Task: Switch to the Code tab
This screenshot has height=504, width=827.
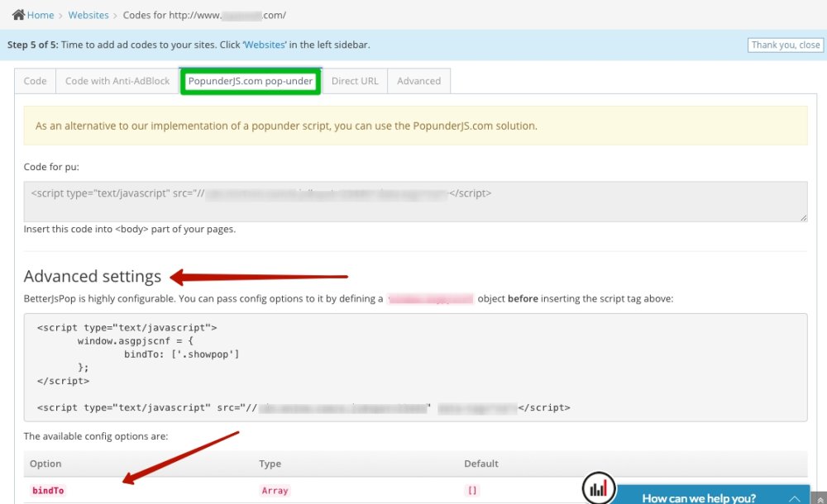Action: coord(35,81)
